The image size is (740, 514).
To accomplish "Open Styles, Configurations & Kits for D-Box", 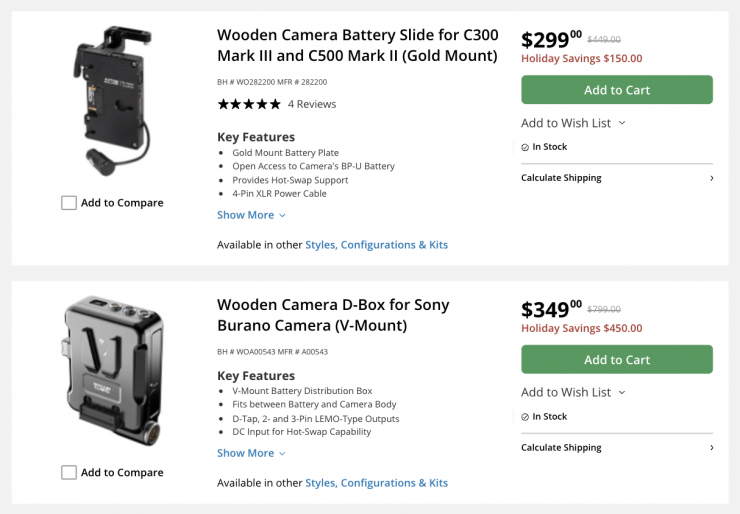I will pos(376,483).
